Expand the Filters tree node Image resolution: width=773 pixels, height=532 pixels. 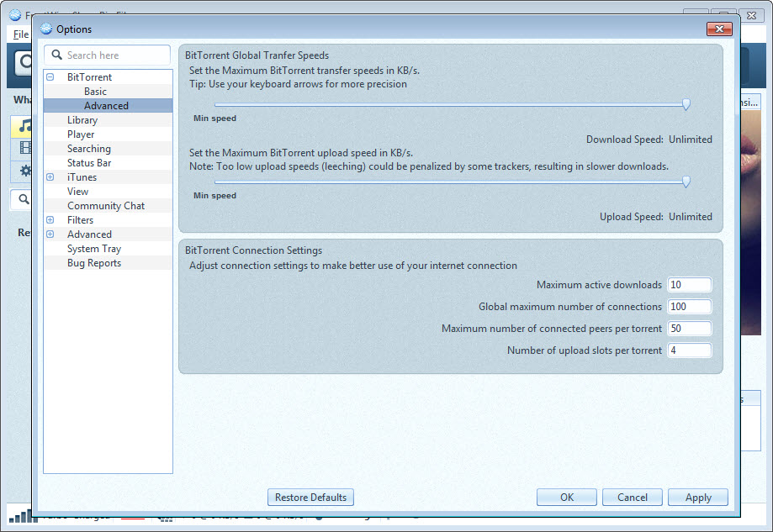tap(50, 219)
